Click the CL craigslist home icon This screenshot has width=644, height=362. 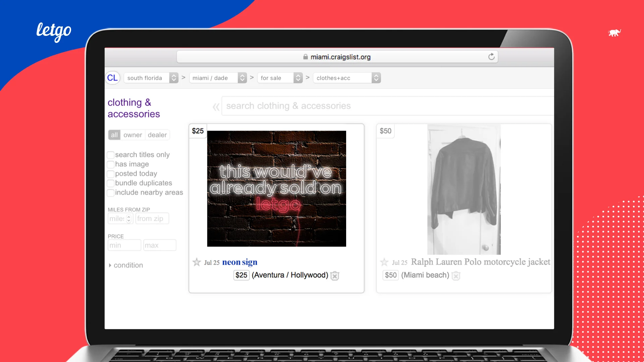[x=112, y=78]
